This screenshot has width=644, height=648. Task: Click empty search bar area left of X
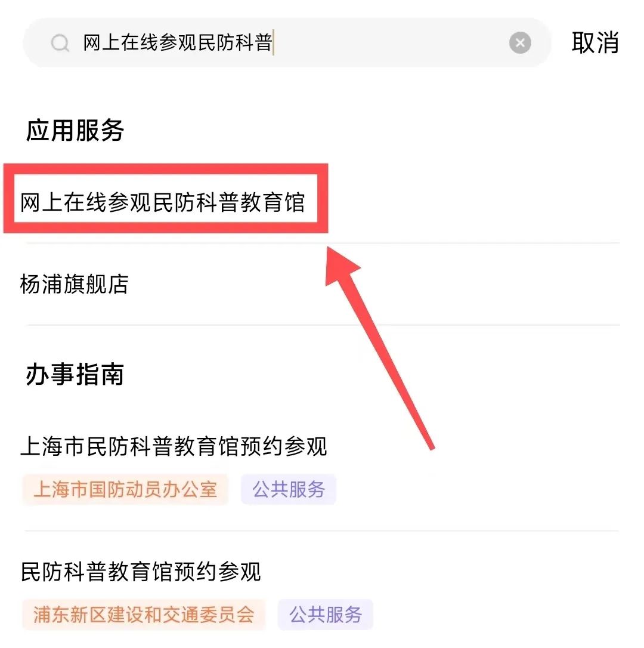click(388, 43)
